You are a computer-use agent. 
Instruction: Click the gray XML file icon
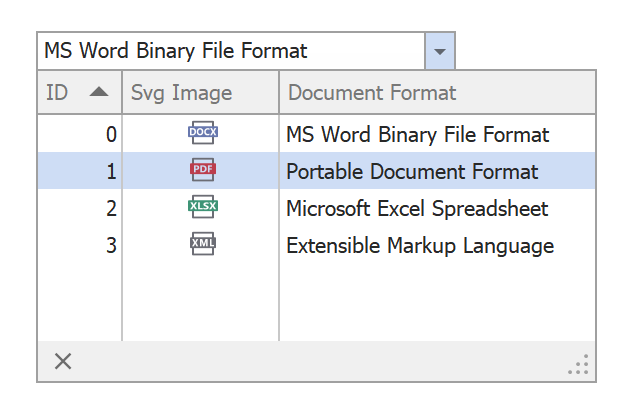coord(202,245)
